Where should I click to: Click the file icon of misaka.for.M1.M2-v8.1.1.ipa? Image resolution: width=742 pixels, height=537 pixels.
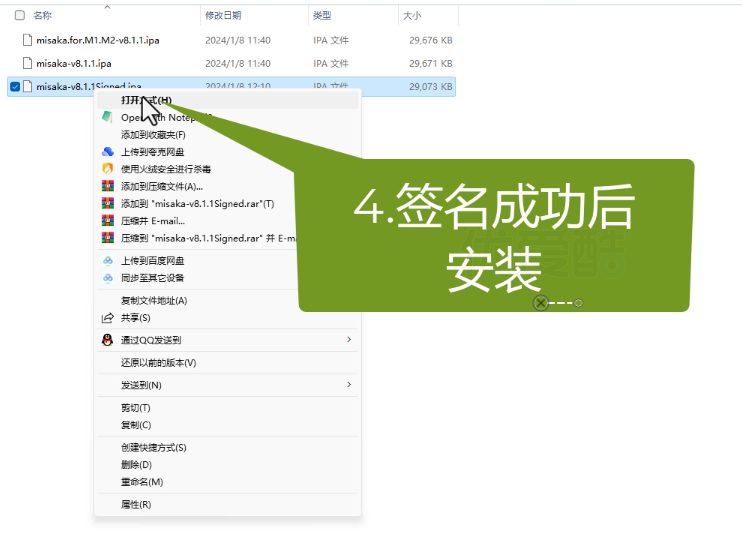click(28, 40)
